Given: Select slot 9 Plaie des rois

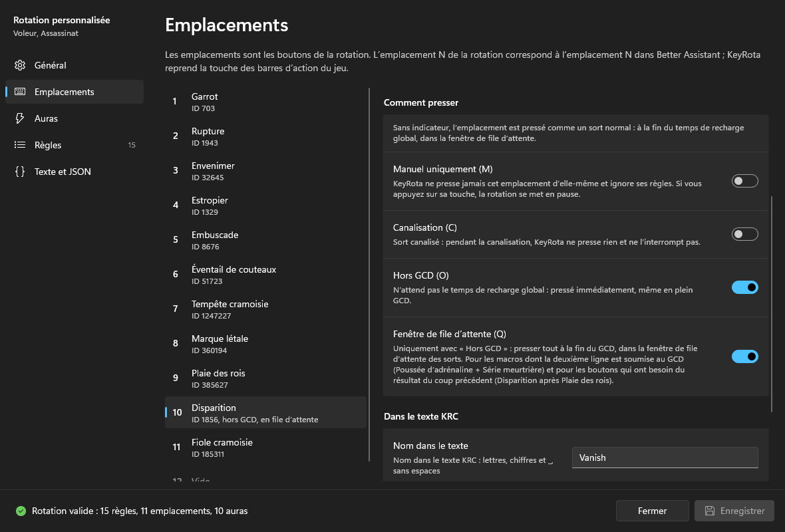Looking at the screenshot, I should 265,378.
